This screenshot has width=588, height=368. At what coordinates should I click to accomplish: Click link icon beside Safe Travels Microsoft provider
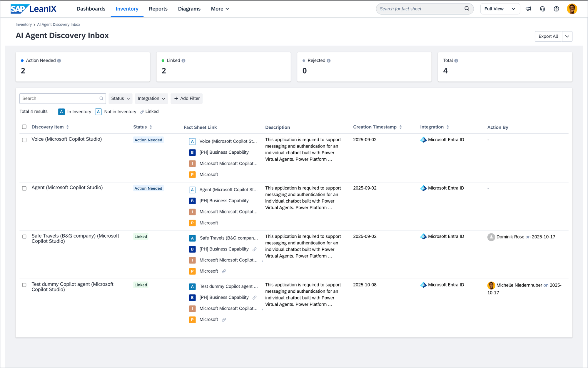(x=224, y=271)
